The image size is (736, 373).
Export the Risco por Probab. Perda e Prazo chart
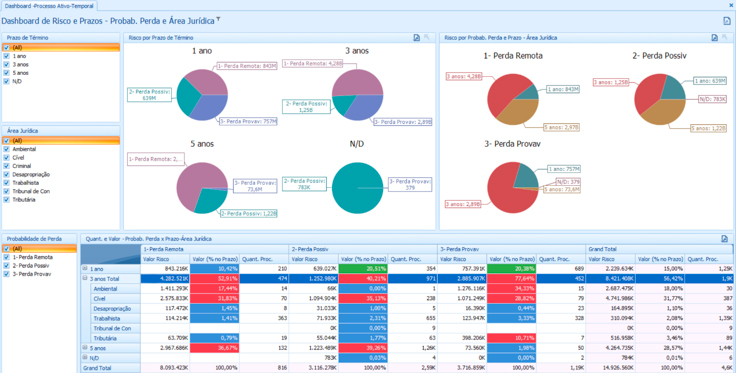[x=714, y=38]
